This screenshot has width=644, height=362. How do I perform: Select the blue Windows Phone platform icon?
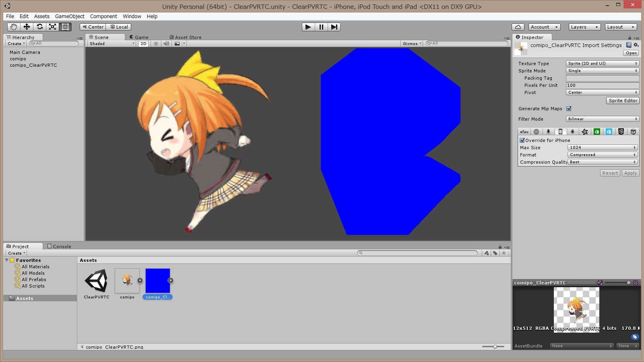tap(609, 132)
